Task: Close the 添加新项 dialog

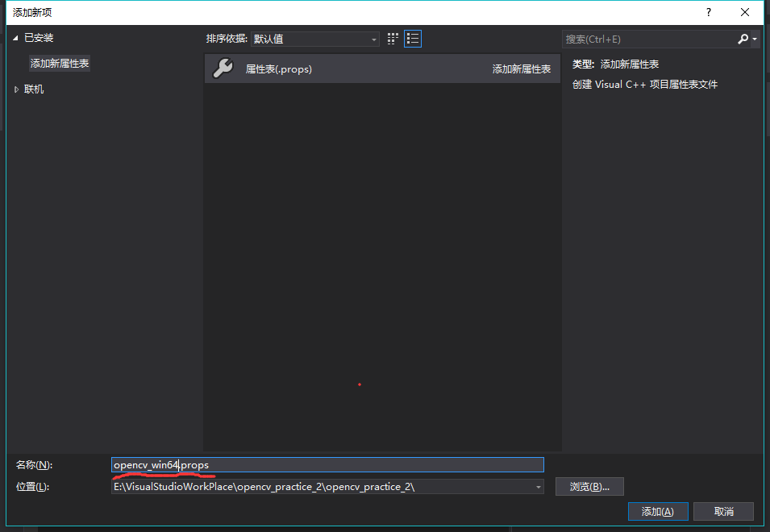Action: pyautogui.click(x=745, y=12)
